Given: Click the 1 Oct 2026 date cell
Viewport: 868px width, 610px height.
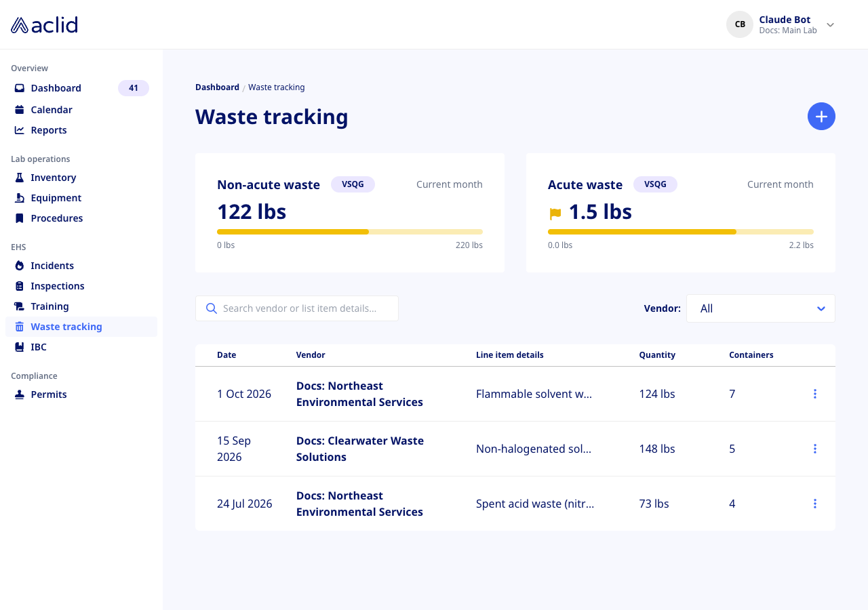Looking at the screenshot, I should (x=244, y=394).
